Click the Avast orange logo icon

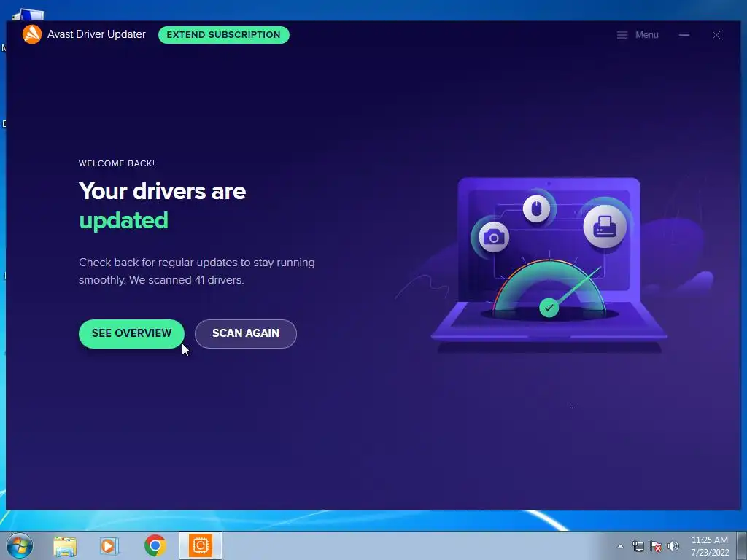click(x=32, y=34)
